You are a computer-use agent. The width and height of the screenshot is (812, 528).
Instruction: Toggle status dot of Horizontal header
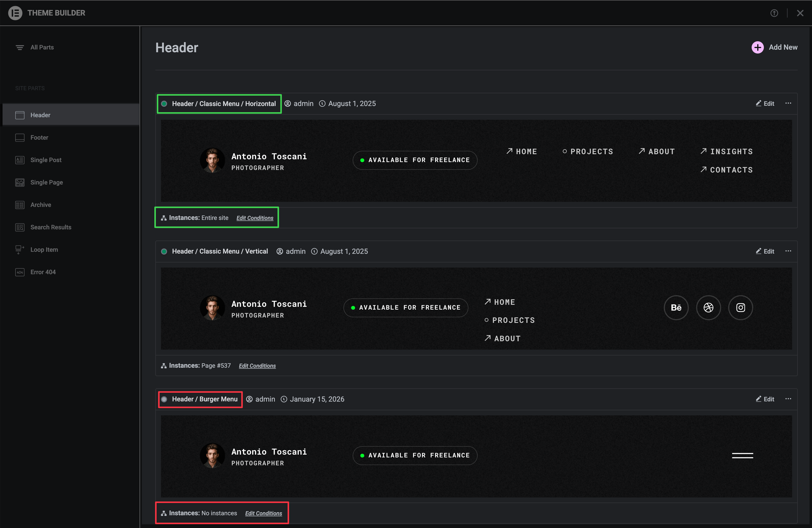164,104
